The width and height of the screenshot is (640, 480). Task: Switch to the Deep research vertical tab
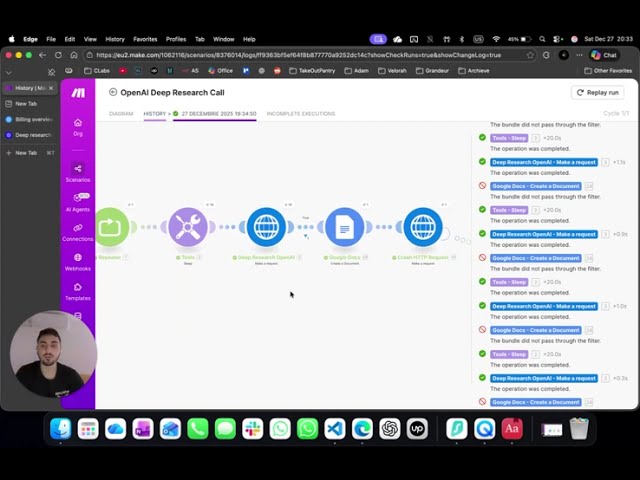[29, 135]
